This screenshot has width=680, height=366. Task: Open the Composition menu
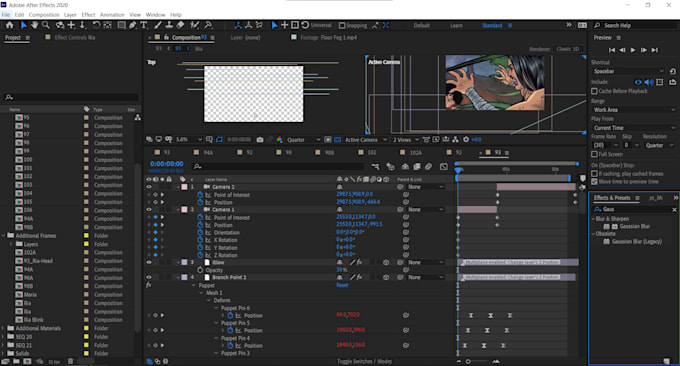[44, 15]
